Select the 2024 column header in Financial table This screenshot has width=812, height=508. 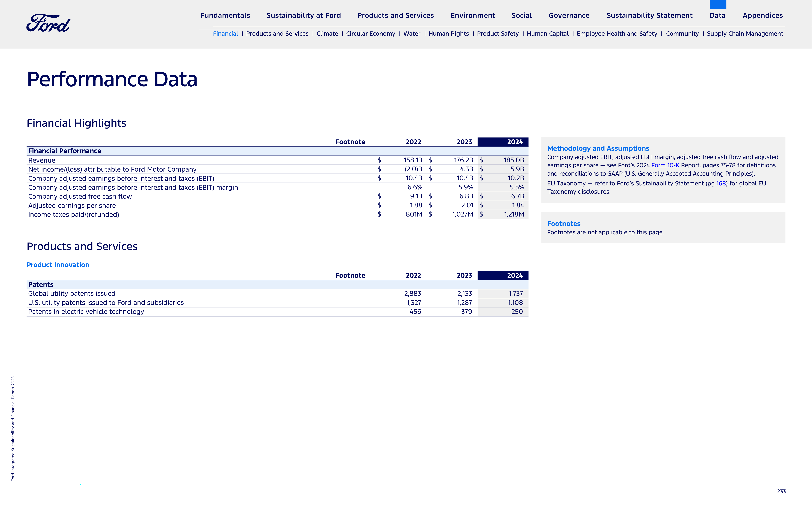pyautogui.click(x=503, y=142)
